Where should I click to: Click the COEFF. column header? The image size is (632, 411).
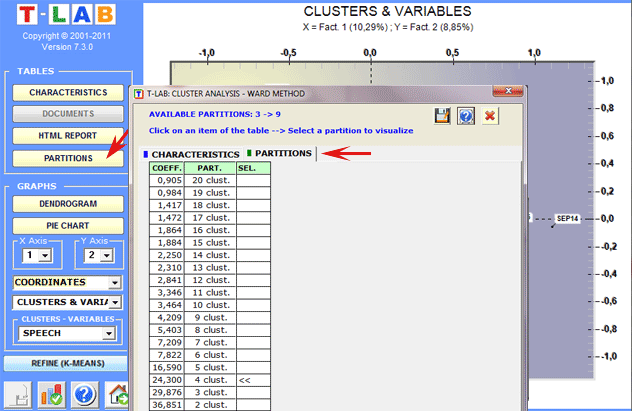point(166,168)
